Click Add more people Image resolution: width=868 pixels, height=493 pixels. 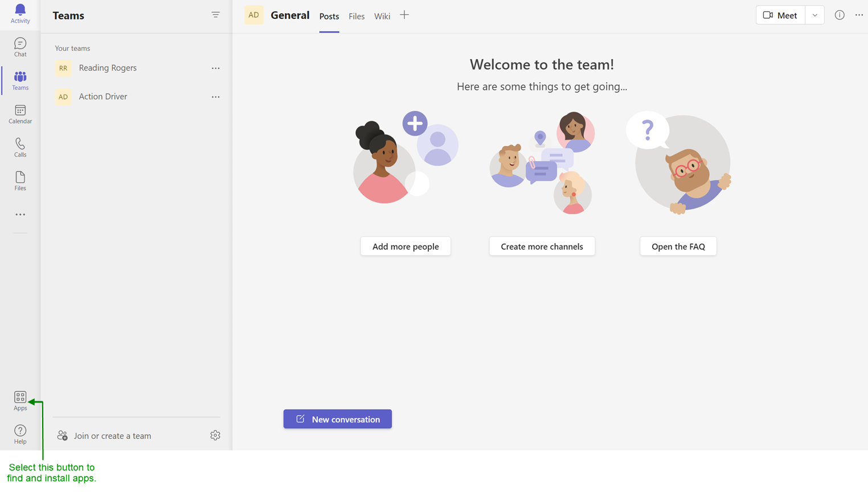[405, 246]
